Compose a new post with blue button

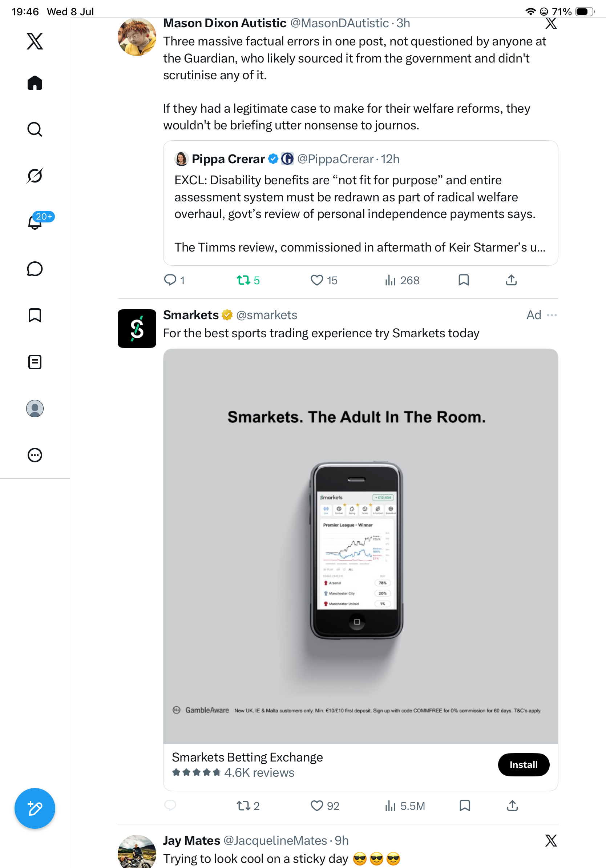coord(35,809)
